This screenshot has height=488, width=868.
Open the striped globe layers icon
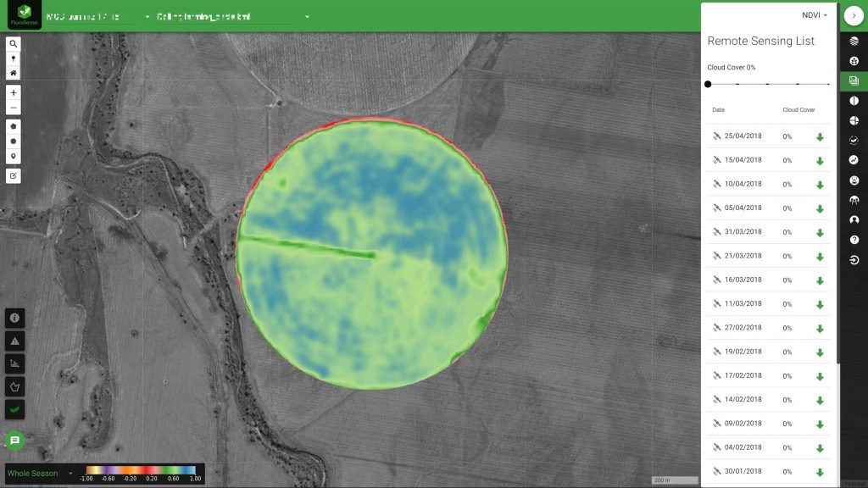[854, 41]
